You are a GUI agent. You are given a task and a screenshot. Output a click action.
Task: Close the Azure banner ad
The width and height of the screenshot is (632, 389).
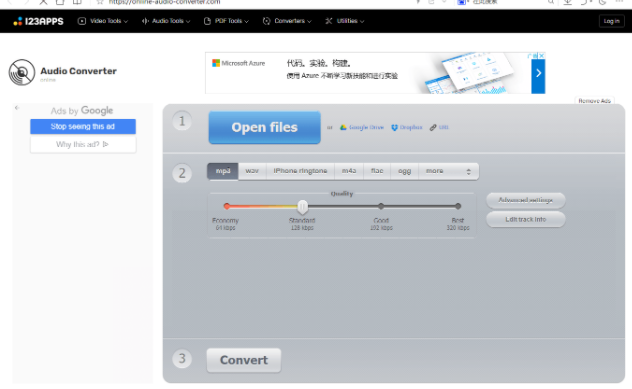(x=542, y=56)
